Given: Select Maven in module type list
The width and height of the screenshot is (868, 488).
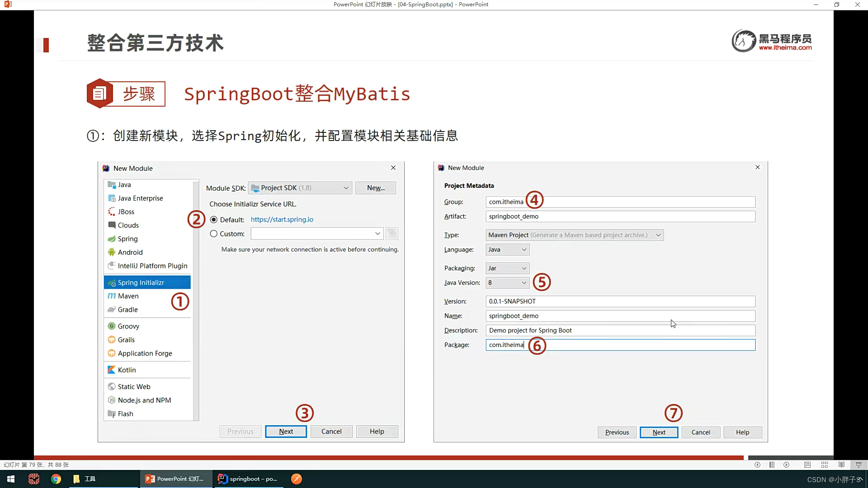Looking at the screenshot, I should [128, 296].
